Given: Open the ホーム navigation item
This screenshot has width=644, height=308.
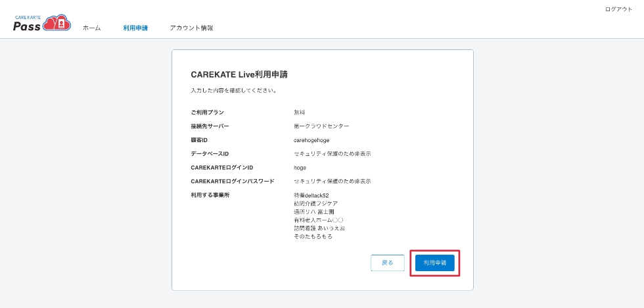Looking at the screenshot, I should (91, 28).
